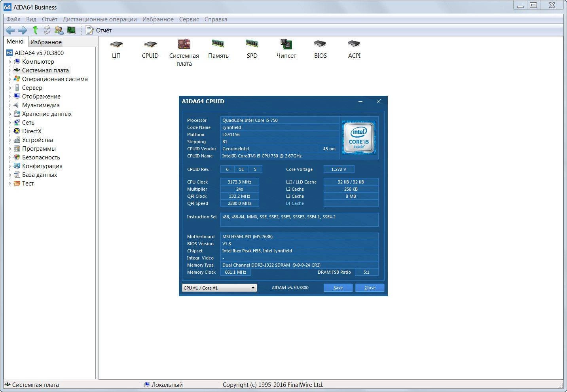The height and width of the screenshot is (392, 567).
Task: Expand the Системная плата tree node arrow
Action: point(10,70)
